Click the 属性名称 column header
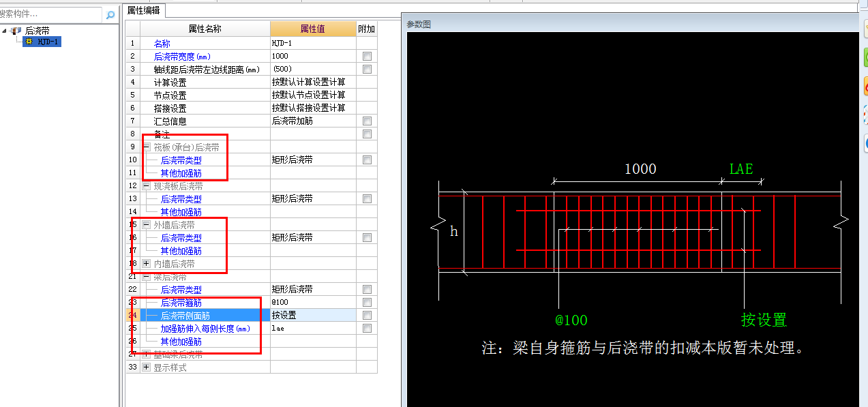 coord(205,29)
